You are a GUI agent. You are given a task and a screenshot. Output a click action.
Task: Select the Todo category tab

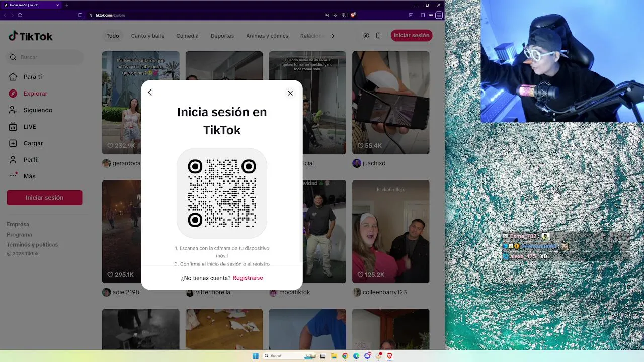click(113, 36)
